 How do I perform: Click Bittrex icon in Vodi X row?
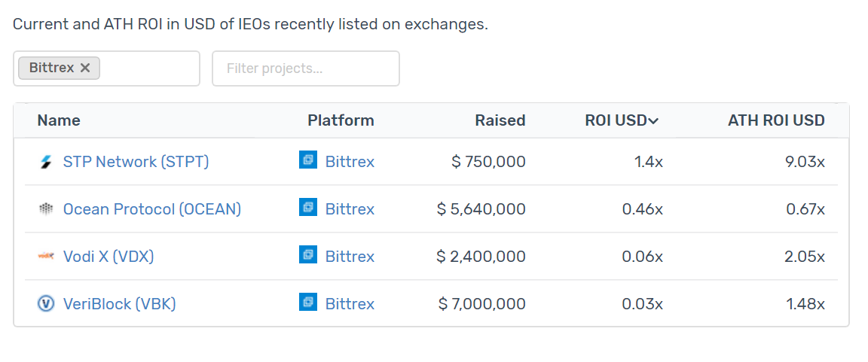point(308,255)
